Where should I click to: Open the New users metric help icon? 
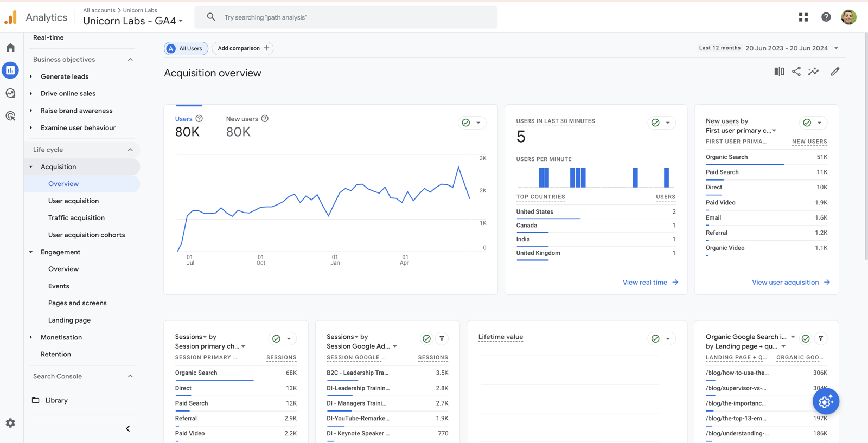coord(265,119)
